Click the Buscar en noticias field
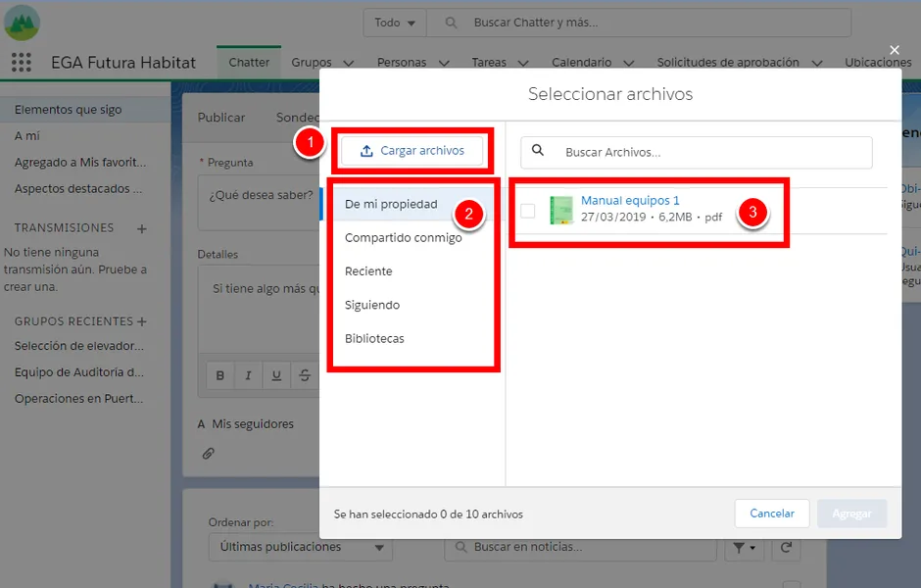Image resolution: width=921 pixels, height=588 pixels. click(580, 547)
